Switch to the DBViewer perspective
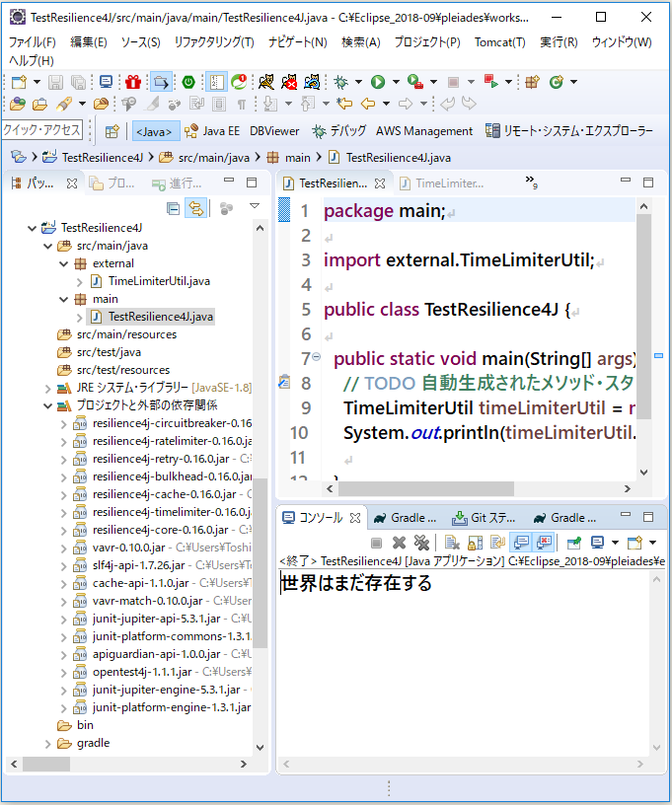672x805 pixels. [x=274, y=131]
